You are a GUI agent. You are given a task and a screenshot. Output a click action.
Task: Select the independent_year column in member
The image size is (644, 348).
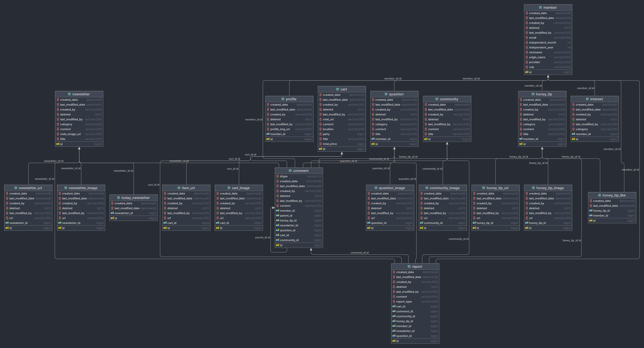point(548,47)
